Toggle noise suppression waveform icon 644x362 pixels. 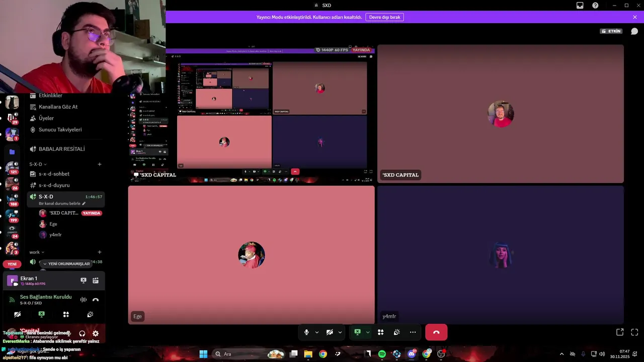tap(84, 300)
